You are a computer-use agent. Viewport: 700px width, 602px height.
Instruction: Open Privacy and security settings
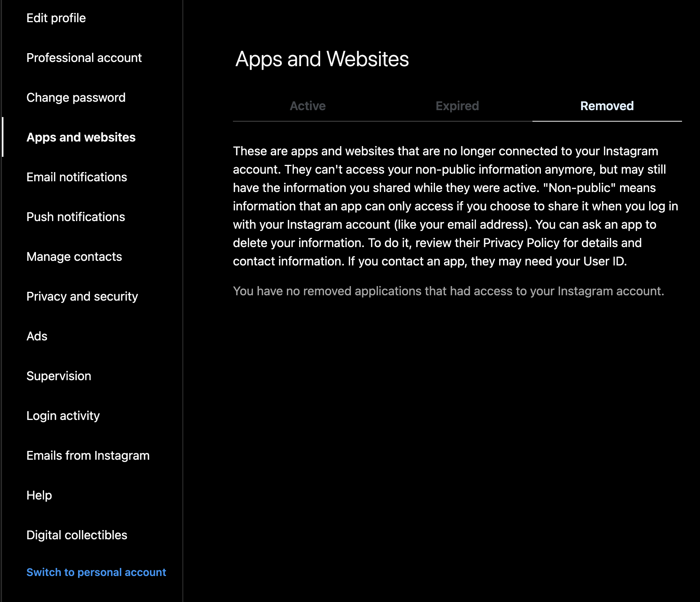pos(82,296)
